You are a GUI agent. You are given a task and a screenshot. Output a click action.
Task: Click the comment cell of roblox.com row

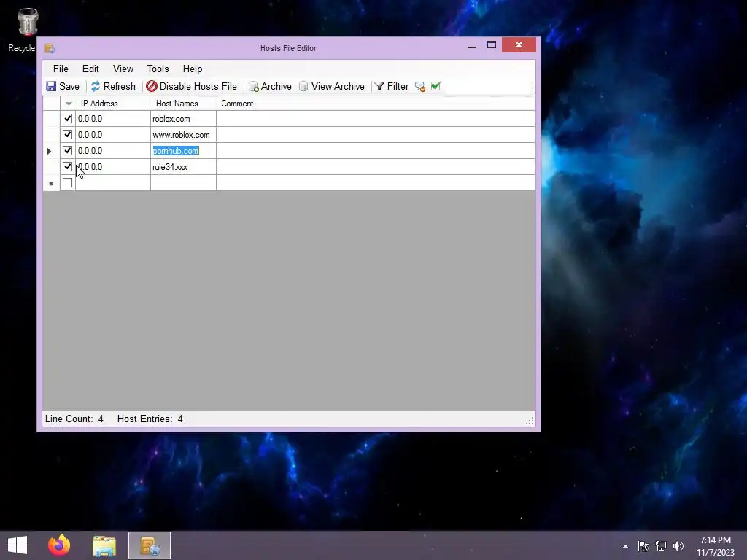pos(376,119)
